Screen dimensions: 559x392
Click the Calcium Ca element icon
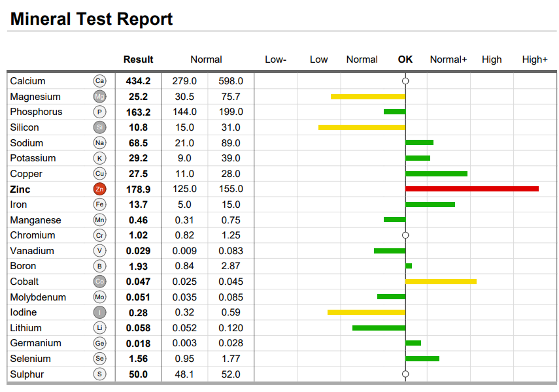[99, 81]
